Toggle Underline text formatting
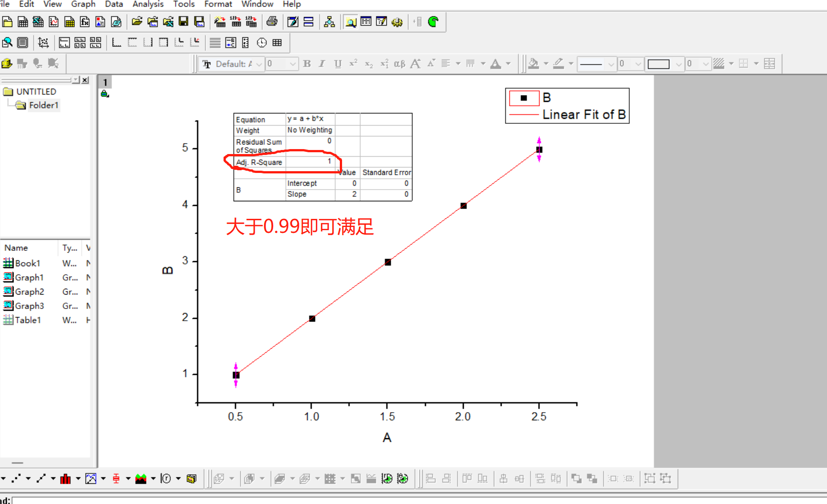This screenshot has width=827, height=504. click(x=338, y=64)
